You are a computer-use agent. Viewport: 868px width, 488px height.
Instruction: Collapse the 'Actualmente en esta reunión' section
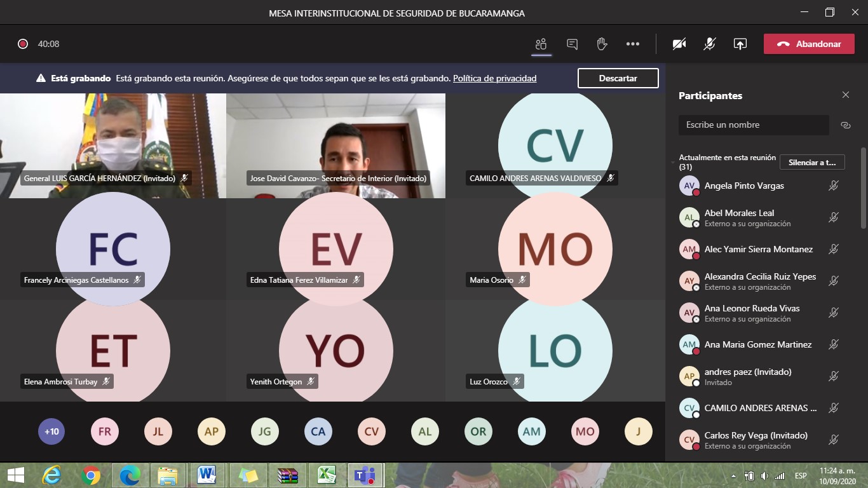click(674, 163)
